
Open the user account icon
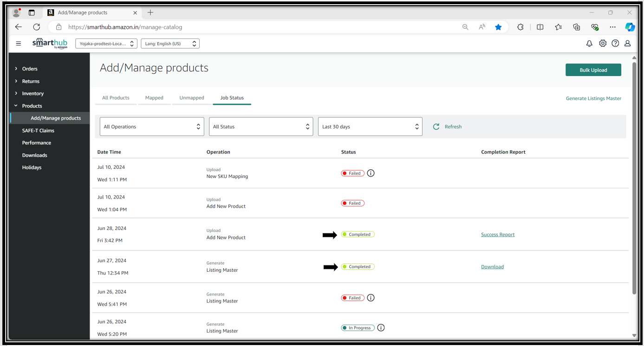(627, 43)
